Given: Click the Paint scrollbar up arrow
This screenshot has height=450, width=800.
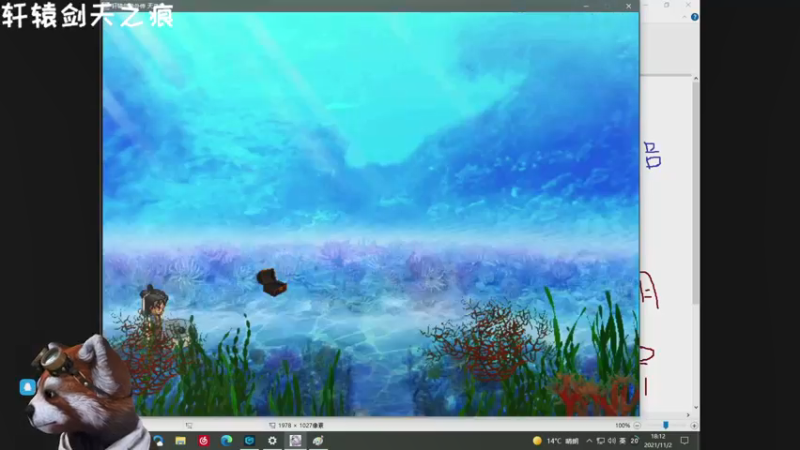Looking at the screenshot, I should 695,78.
